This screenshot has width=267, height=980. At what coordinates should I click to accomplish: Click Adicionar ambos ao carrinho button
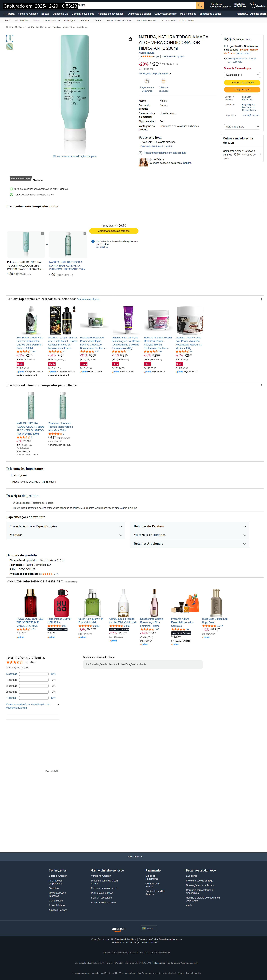tap(114, 231)
